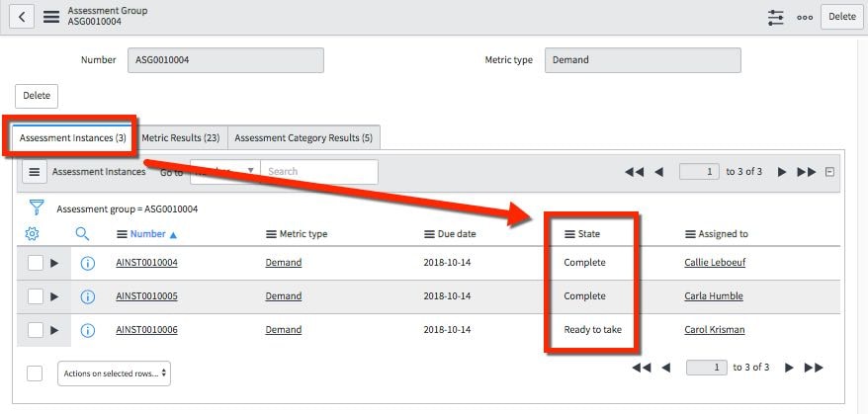
Task: Go back using the header back arrow
Action: pos(22,17)
